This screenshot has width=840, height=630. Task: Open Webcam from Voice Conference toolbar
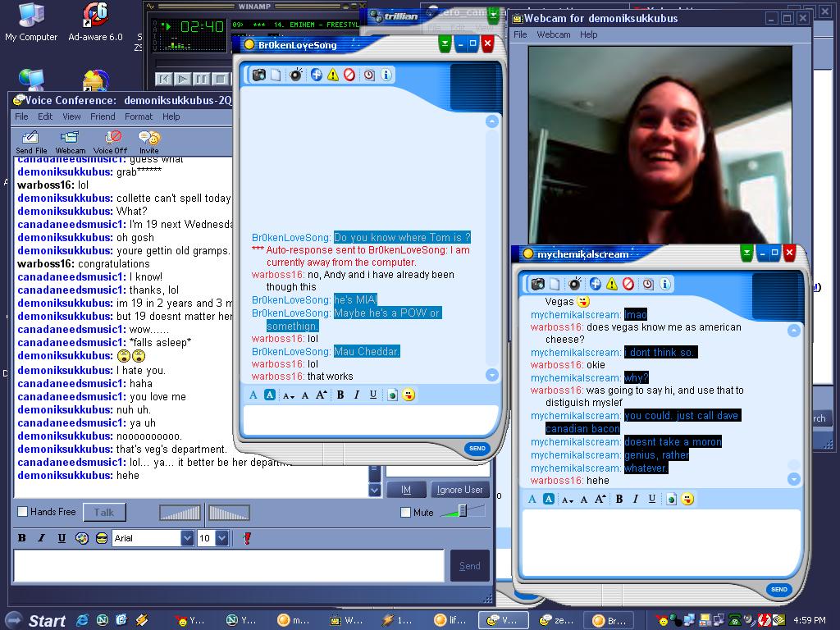pyautogui.click(x=71, y=143)
